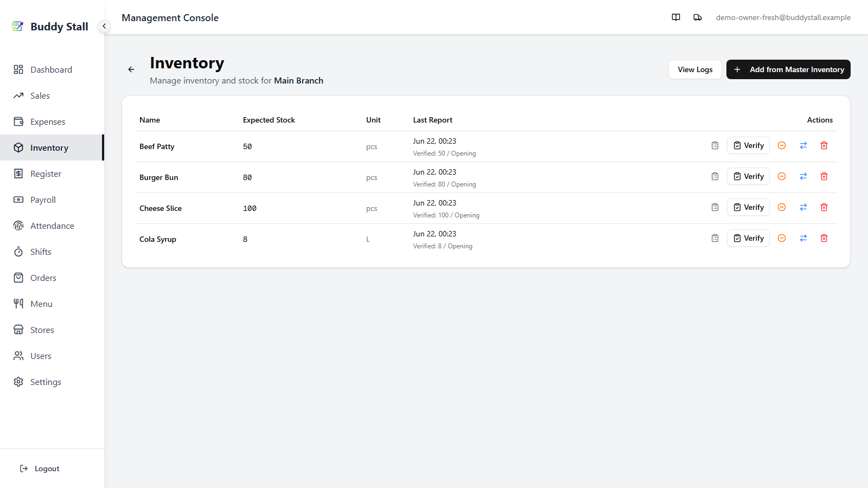Open Shifts in the sidebar

coord(52,252)
